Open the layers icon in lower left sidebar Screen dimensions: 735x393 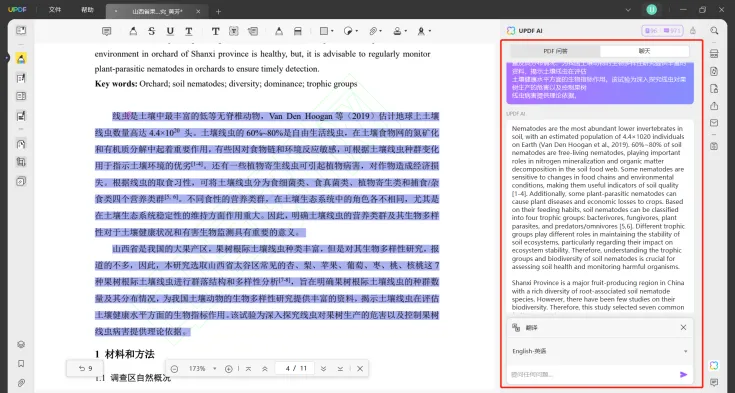21,345
